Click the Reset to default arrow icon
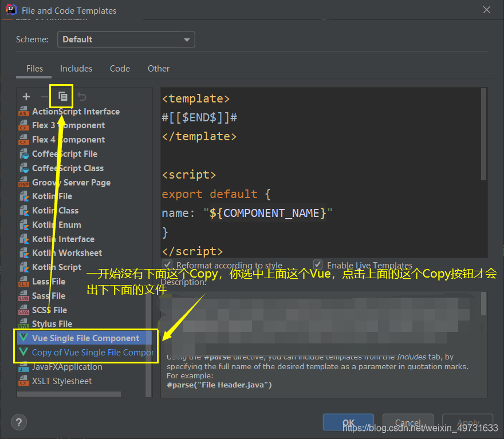 click(x=82, y=97)
